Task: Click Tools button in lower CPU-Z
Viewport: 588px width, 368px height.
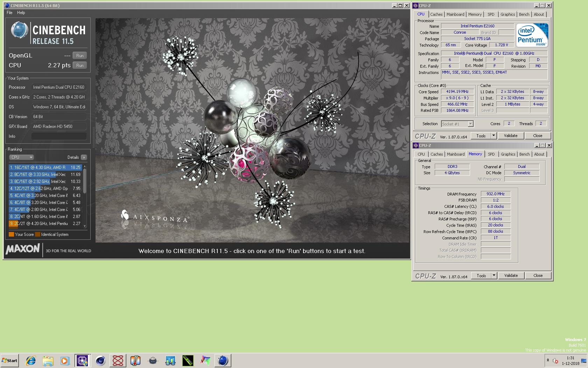Action: coord(481,275)
